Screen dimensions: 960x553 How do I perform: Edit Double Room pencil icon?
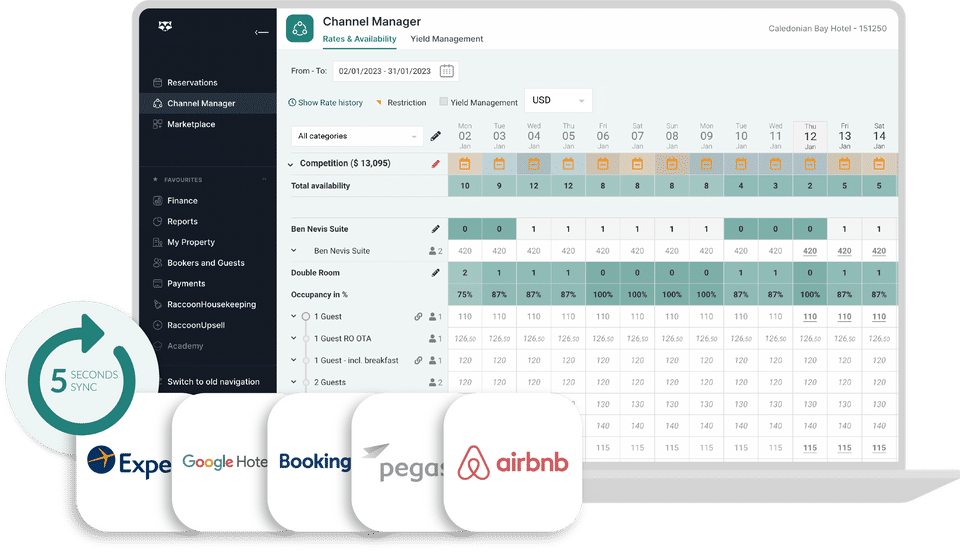(435, 273)
